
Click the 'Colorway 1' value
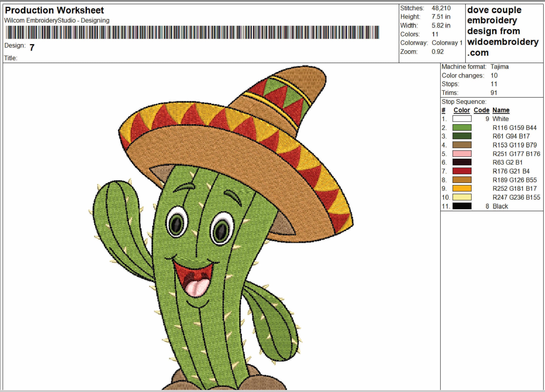pyautogui.click(x=447, y=43)
